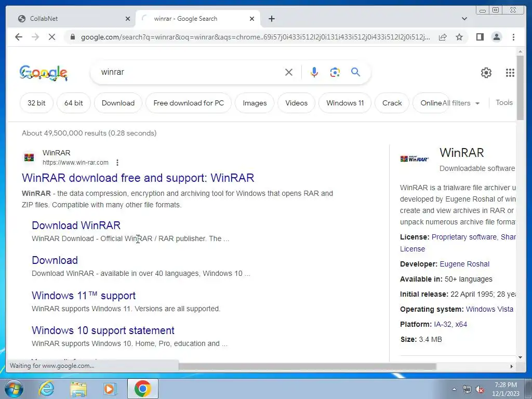Open the Eugene Roshal developer link
The image size is (532, 399).
tap(464, 264)
